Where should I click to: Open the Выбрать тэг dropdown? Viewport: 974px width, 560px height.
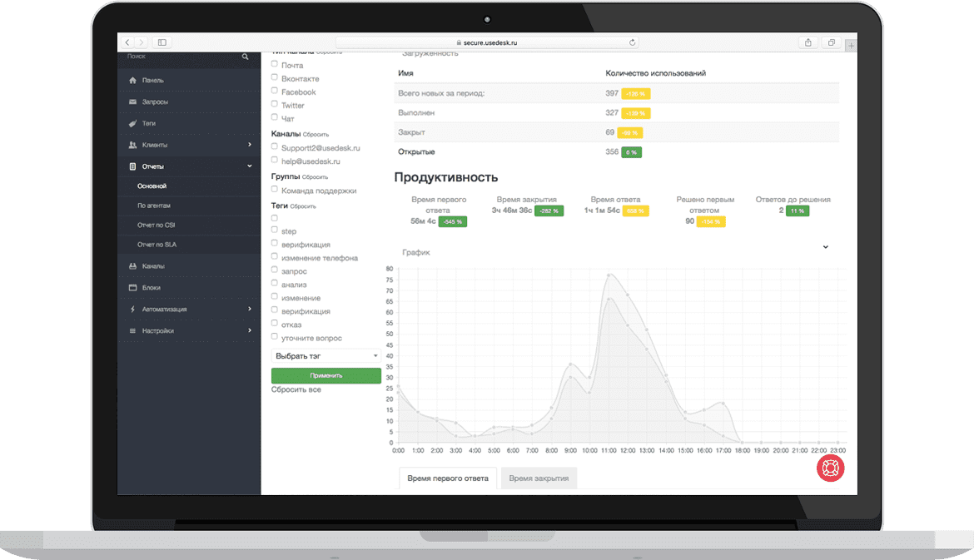click(x=326, y=356)
